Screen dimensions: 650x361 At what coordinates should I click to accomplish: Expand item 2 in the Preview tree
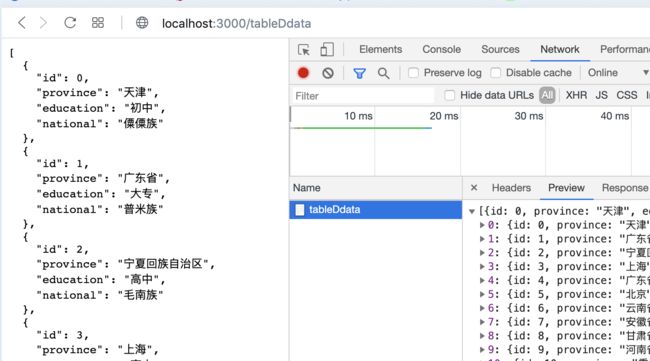(482, 253)
